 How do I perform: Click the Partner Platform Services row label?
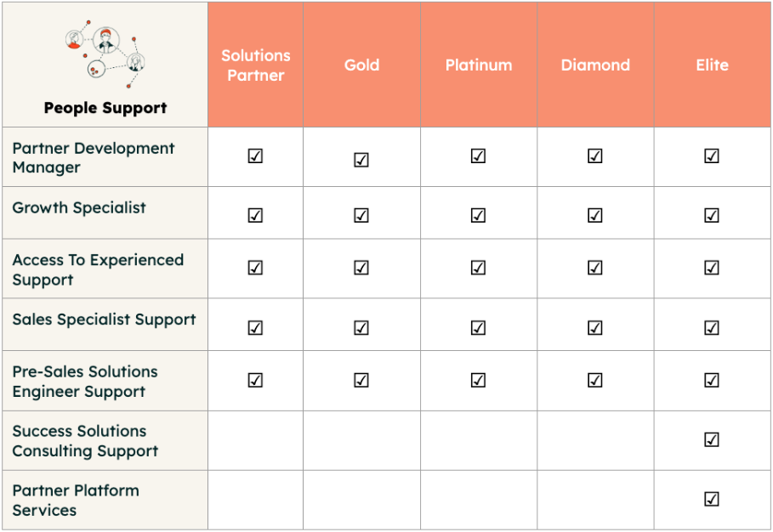[x=76, y=501]
